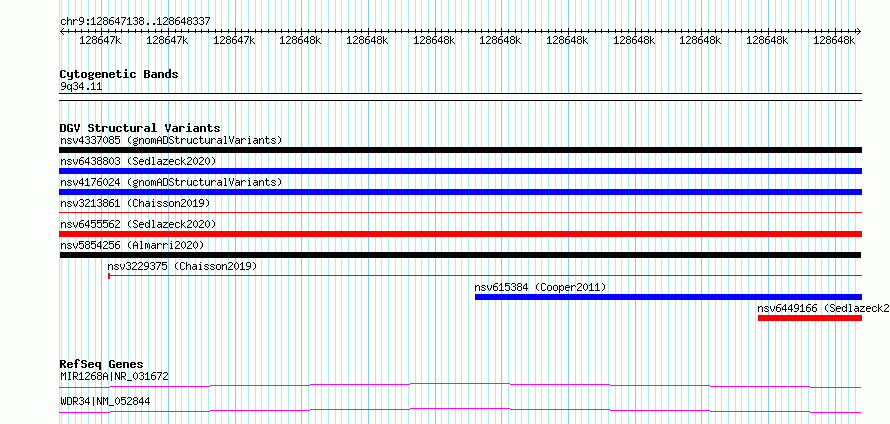The height and width of the screenshot is (424, 890).
Task: Click the nsv615384 (Cooper2011) label
Action: 540,287
